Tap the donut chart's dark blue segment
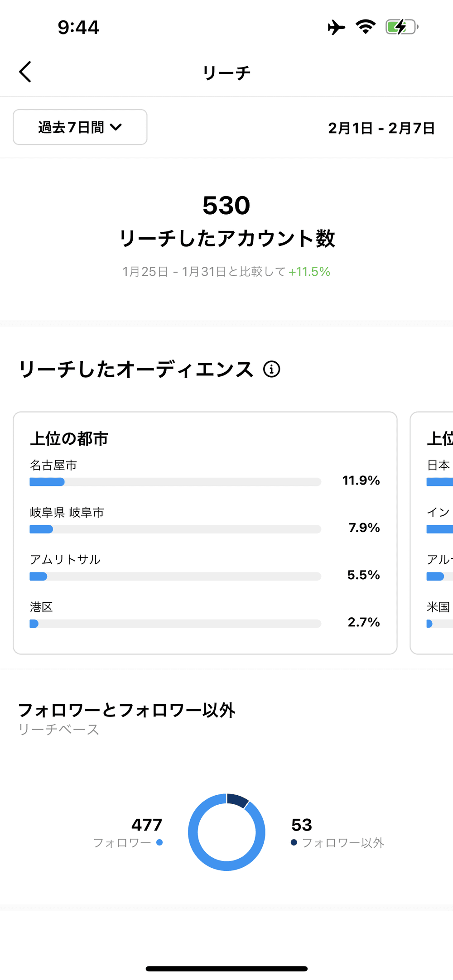 point(237,800)
